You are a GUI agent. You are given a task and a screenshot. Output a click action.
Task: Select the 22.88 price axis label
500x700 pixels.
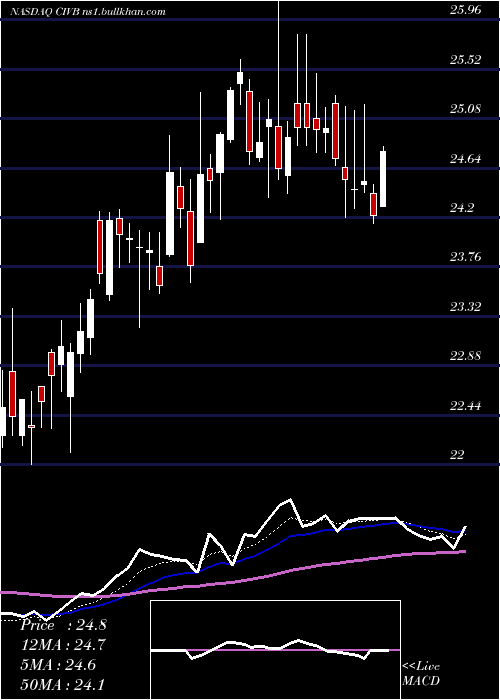click(465, 356)
